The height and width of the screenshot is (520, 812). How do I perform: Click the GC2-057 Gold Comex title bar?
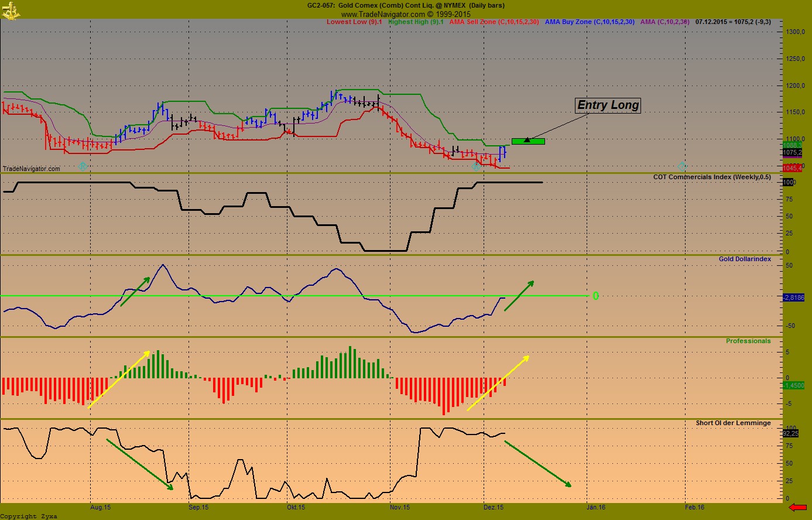406,5
